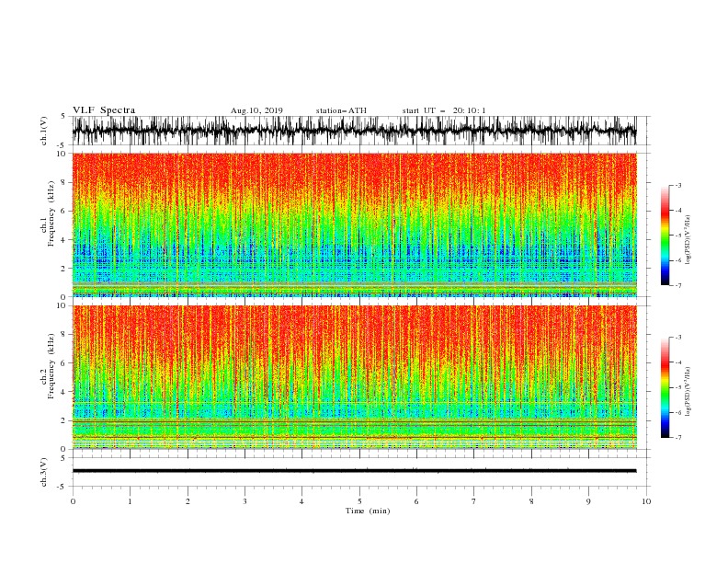The height and width of the screenshot is (563, 728).
Task: Click the ch.1 colorbar log(PSD) label
Action: 688,240
